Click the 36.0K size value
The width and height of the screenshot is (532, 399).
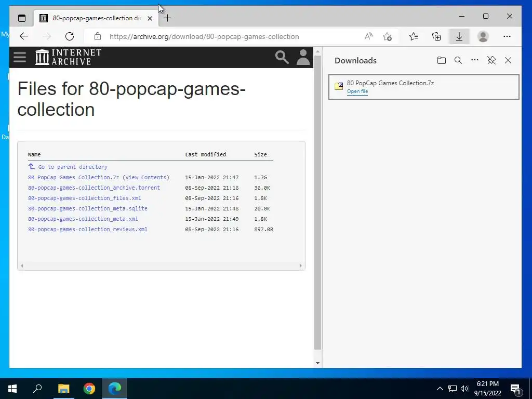pyautogui.click(x=262, y=188)
